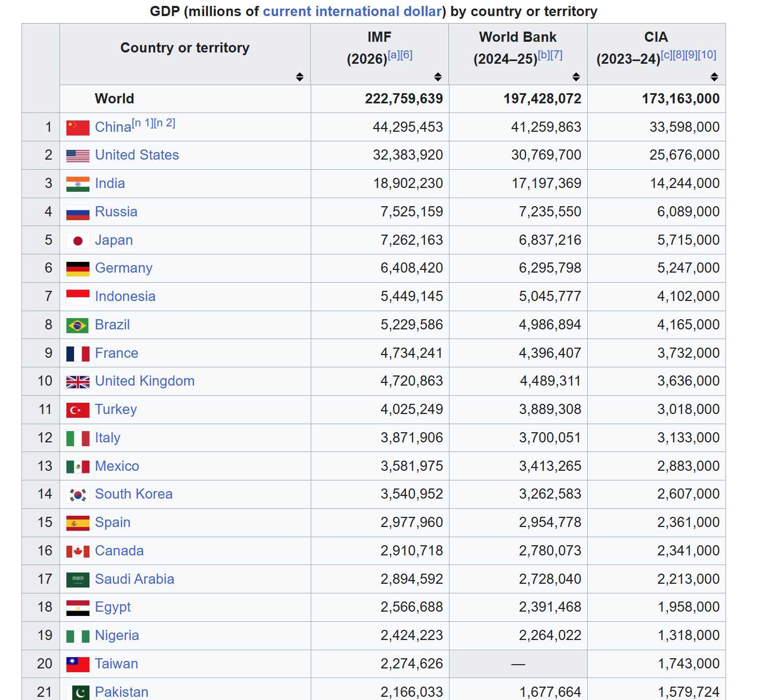Click the Italy flag icon

point(78,439)
